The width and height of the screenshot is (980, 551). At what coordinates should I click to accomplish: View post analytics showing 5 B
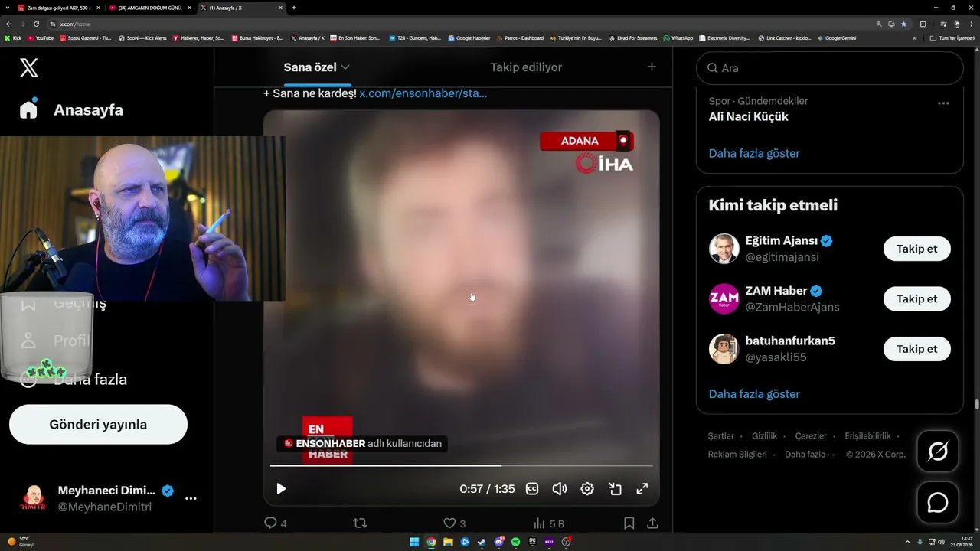[548, 523]
